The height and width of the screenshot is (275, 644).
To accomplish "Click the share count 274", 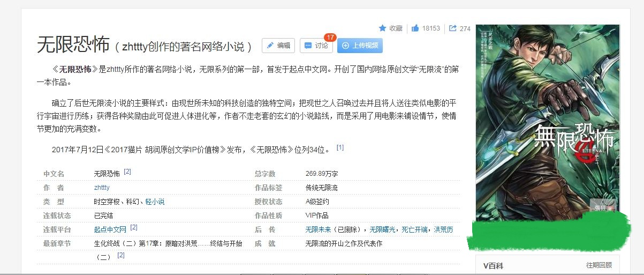I will pos(465,28).
